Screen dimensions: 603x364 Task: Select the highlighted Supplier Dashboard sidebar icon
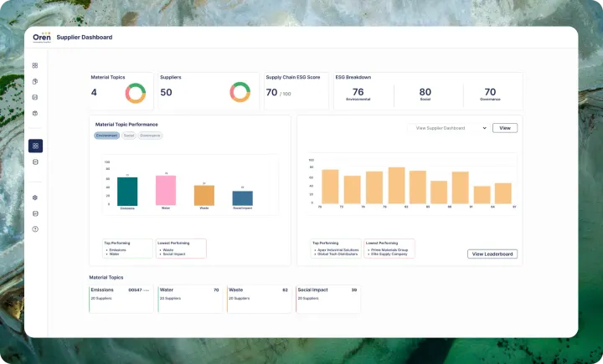[35, 146]
